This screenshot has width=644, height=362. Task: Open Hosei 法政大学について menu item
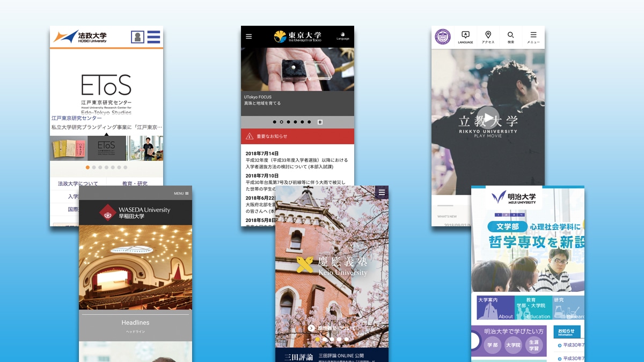[x=78, y=183]
